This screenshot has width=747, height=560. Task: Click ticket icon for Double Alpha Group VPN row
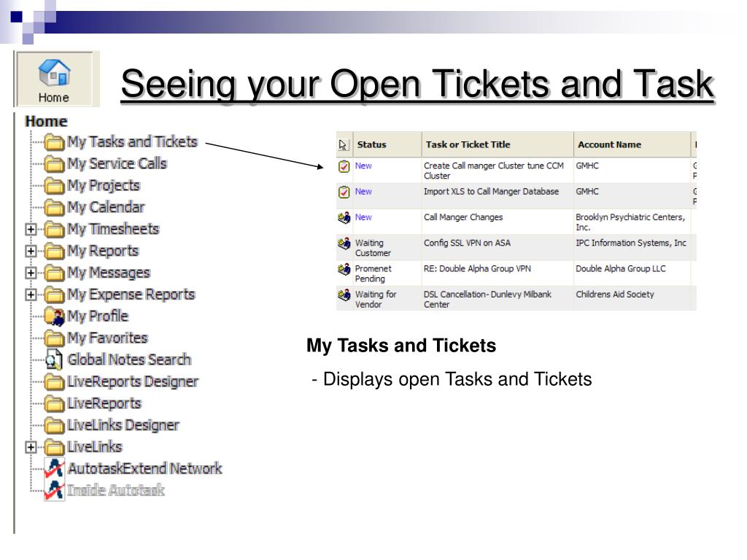(344, 269)
